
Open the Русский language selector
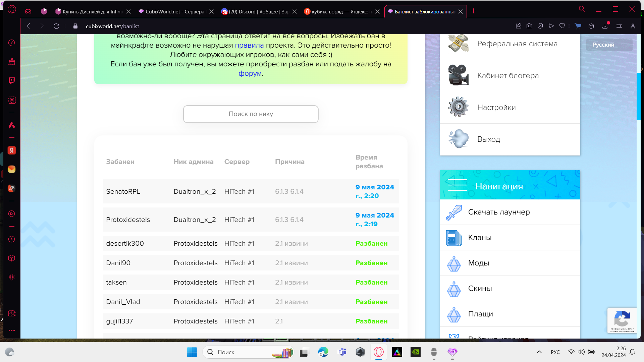[609, 45]
